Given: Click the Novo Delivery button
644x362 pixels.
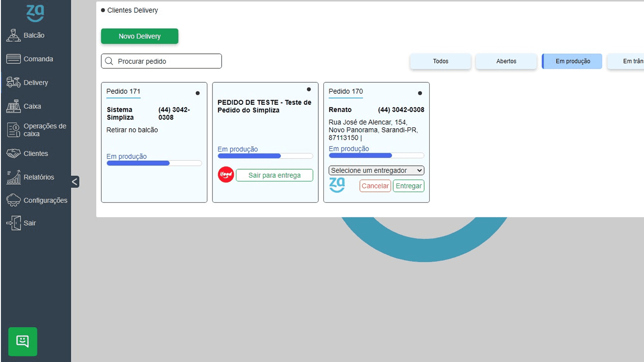Looking at the screenshot, I should [x=139, y=36].
